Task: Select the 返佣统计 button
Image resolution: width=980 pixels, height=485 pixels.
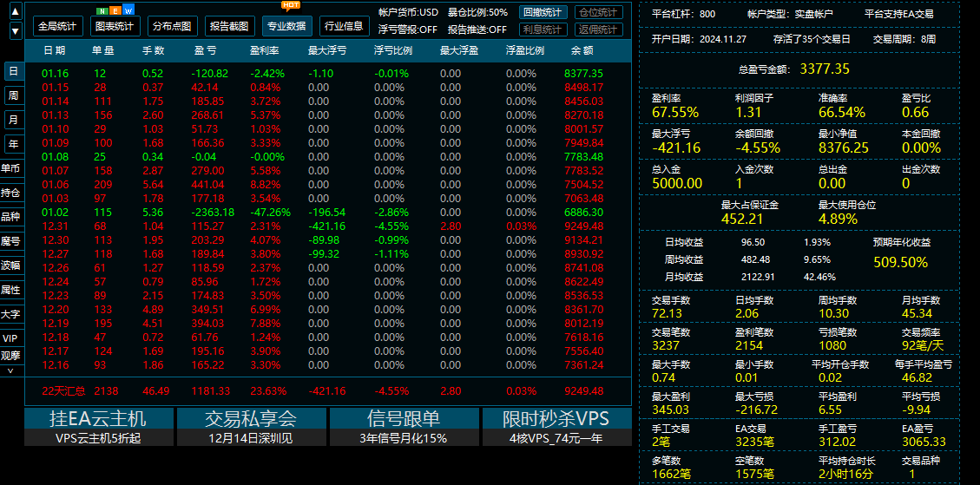Action: point(598,29)
